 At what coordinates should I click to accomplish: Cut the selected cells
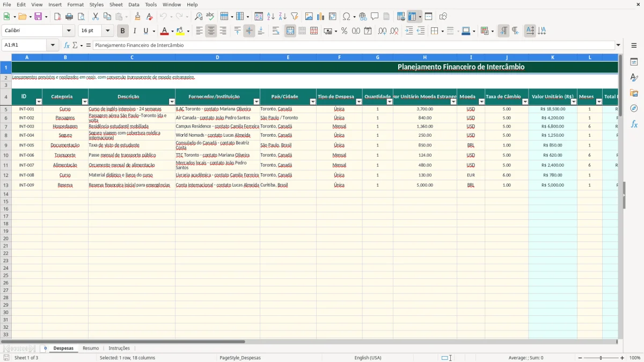click(x=96, y=17)
